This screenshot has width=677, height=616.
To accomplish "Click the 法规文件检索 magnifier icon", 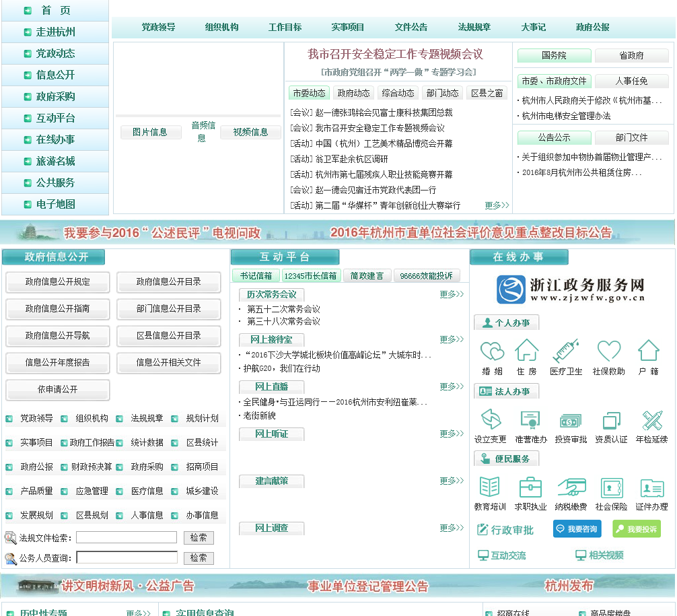I will (x=10, y=538).
